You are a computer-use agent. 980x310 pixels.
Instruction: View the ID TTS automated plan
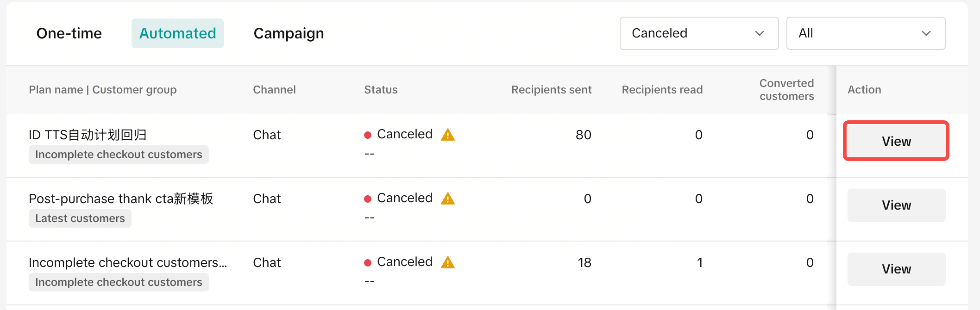(896, 141)
